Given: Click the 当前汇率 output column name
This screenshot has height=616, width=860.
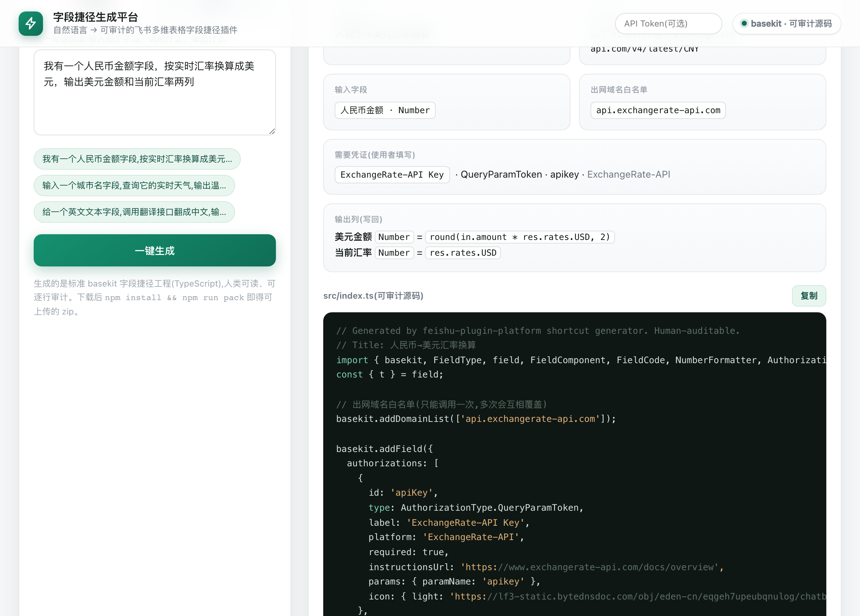Looking at the screenshot, I should pos(353,253).
